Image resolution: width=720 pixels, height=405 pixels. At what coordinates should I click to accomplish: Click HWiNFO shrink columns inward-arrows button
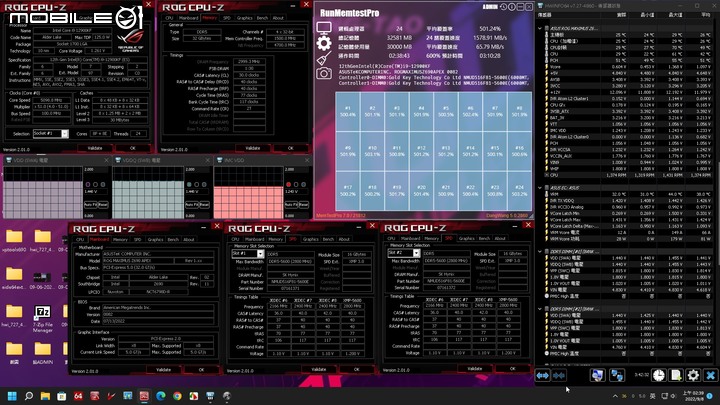[559, 376]
